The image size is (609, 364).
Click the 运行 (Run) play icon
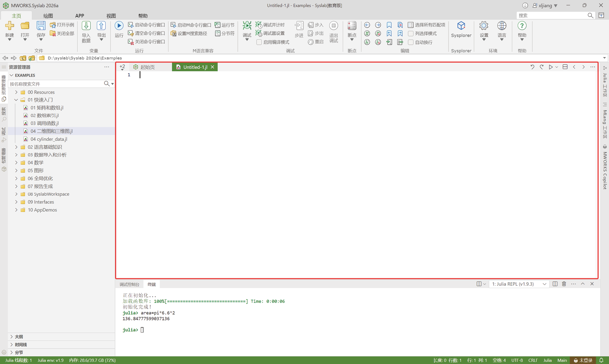point(119,26)
